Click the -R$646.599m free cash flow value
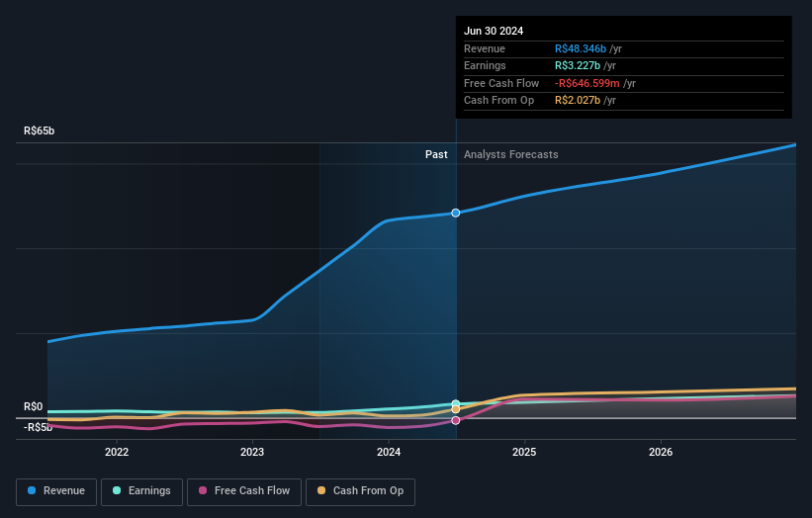 (x=587, y=83)
